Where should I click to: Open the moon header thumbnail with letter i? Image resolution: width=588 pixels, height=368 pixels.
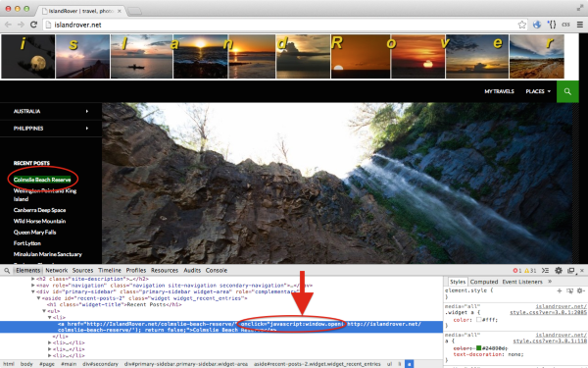point(28,57)
